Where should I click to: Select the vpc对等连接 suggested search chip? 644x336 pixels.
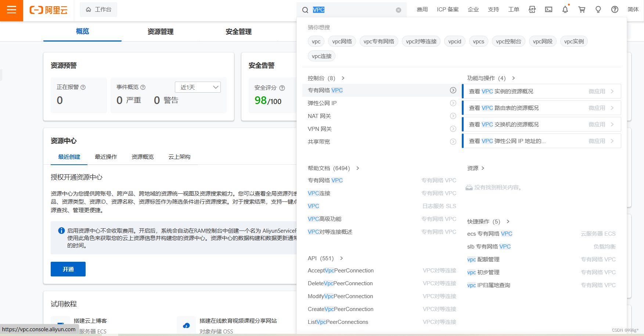421,41
